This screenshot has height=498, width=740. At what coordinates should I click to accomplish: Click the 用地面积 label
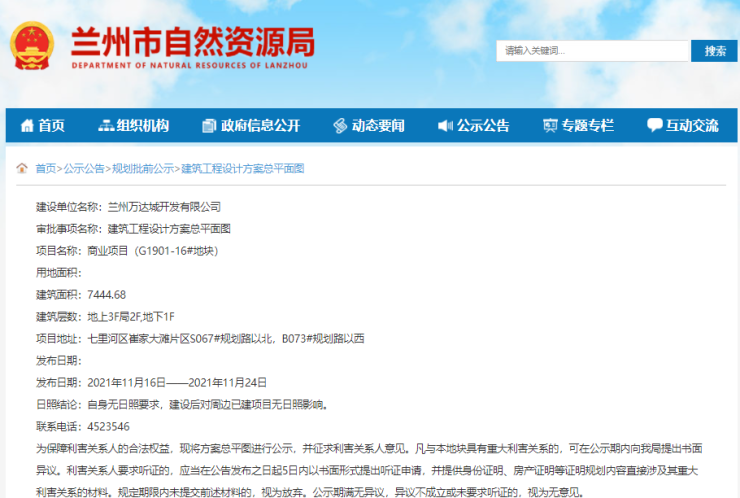[59, 273]
